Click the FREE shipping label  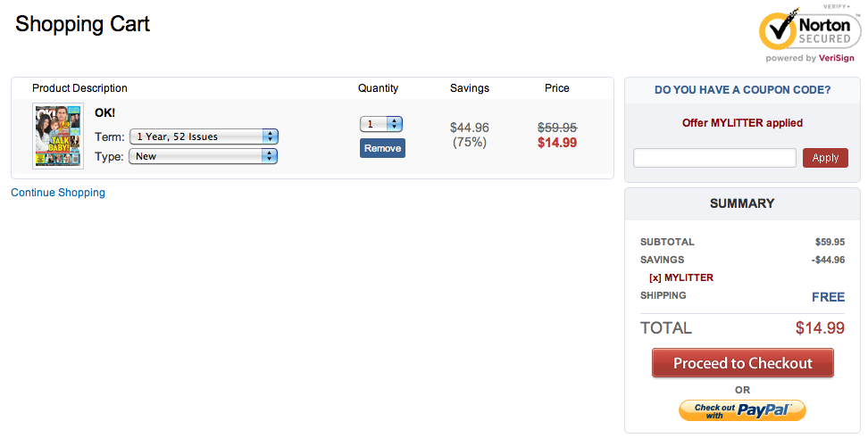pos(828,297)
